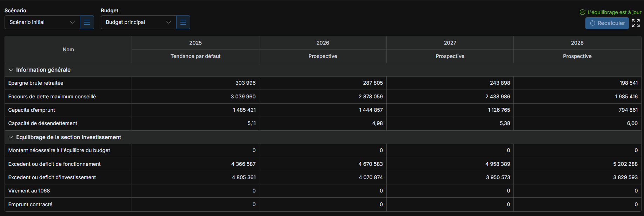The height and width of the screenshot is (216, 644).
Task: Click the Nom column header
Action: (x=68, y=50)
